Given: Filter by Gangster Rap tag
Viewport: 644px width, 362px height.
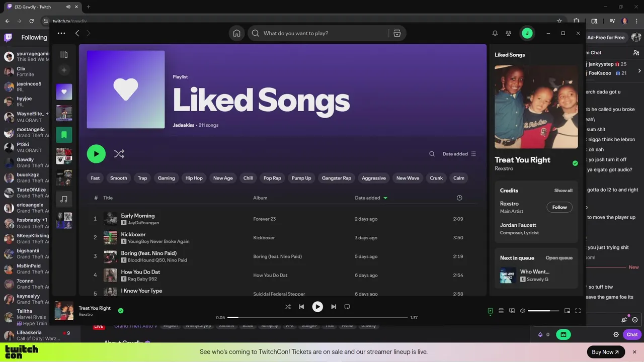Looking at the screenshot, I should point(337,178).
